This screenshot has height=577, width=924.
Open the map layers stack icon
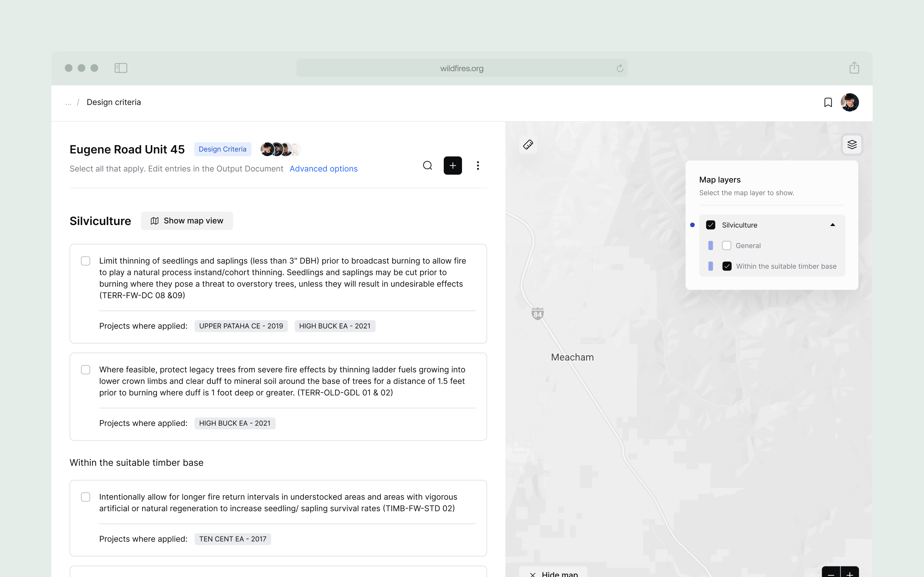(852, 145)
